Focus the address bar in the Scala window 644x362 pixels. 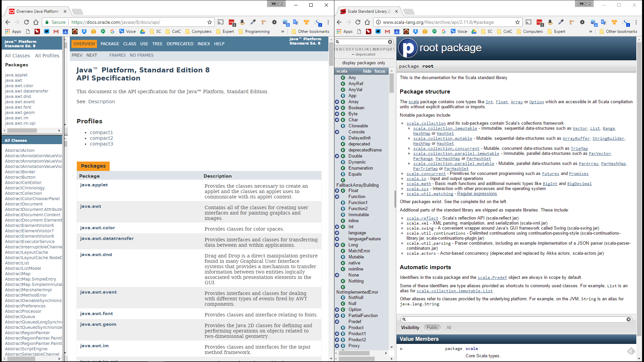point(448,22)
